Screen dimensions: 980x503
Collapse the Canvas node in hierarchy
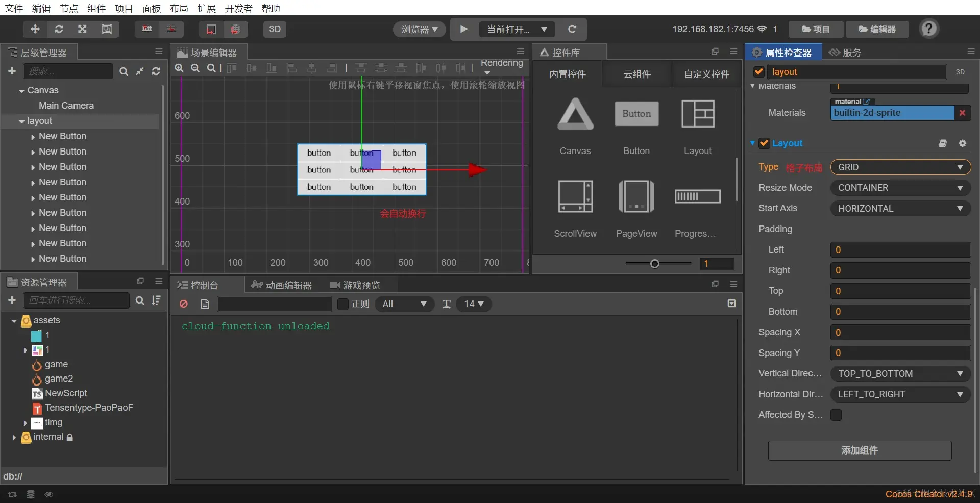[22, 91]
